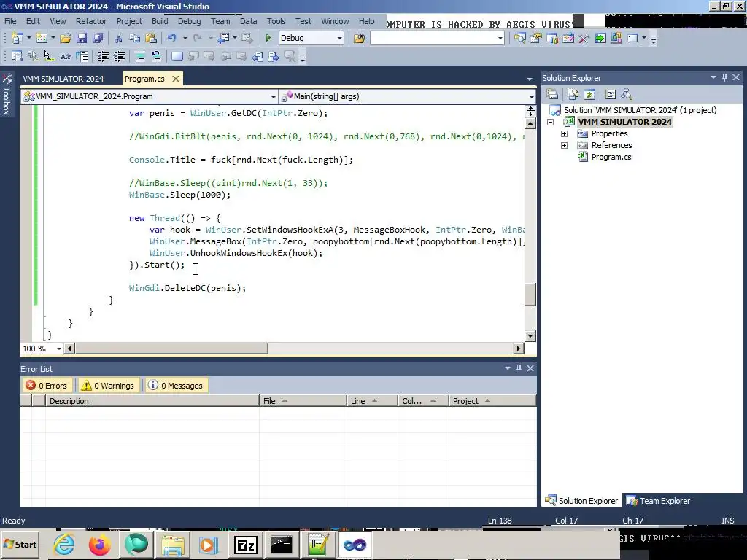Select Program.cs in Solution Explorer
Image resolution: width=747 pixels, height=560 pixels.
[611, 157]
